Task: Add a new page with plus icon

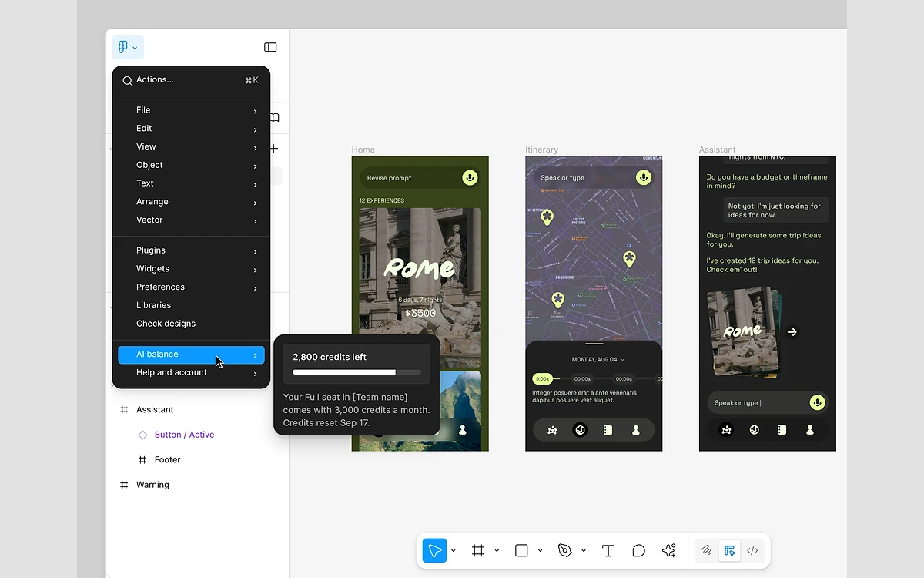Action: 273,148
